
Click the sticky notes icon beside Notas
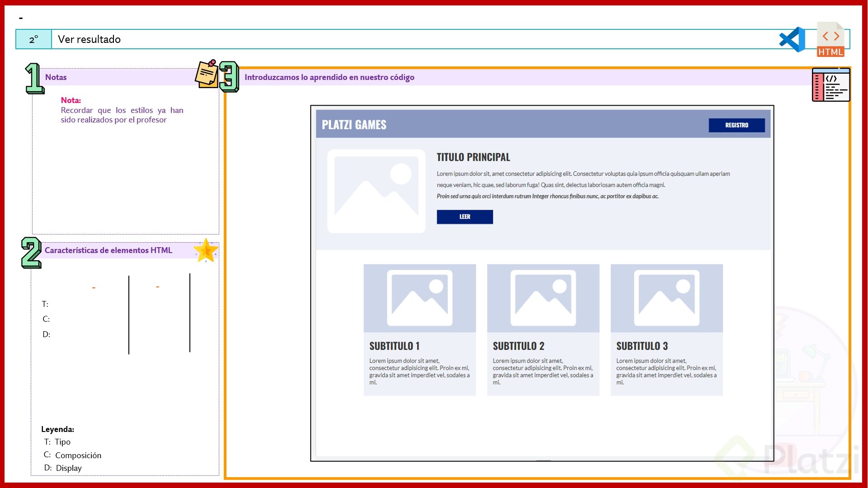pos(207,74)
